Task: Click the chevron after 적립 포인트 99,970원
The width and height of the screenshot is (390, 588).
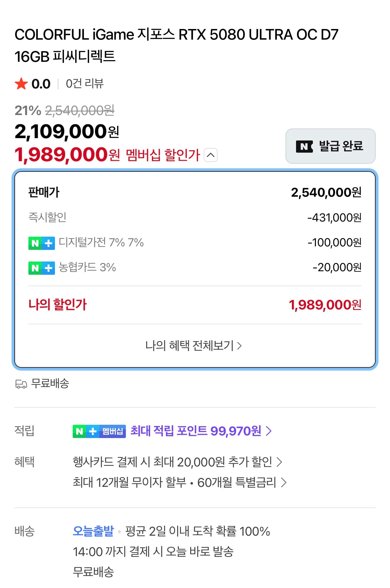Action: (268, 431)
